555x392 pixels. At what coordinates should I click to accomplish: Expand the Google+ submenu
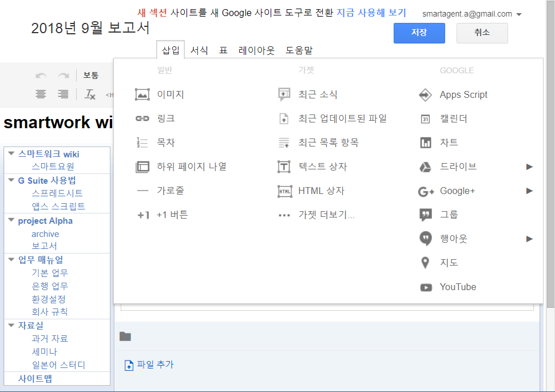click(529, 191)
